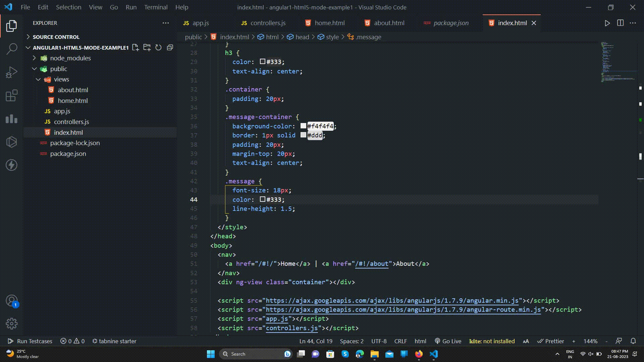644x362 pixels.
Task: Open package.json in the file tree
Action: pos(68,154)
